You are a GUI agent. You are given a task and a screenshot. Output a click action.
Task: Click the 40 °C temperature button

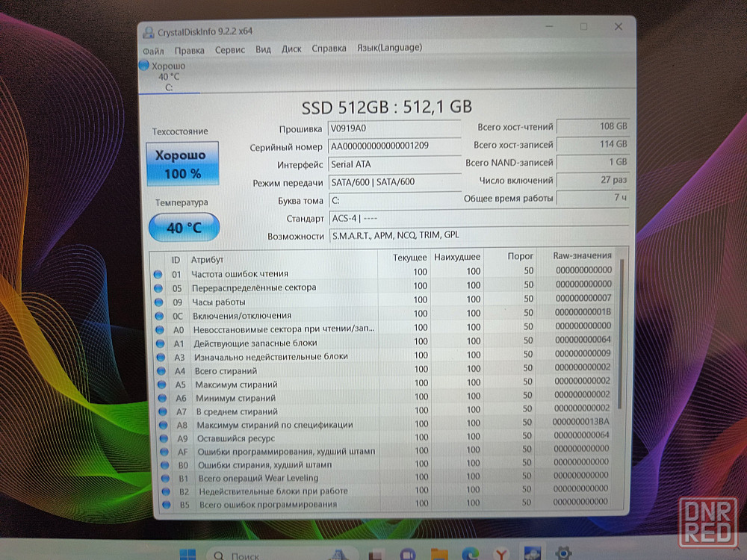tap(184, 227)
